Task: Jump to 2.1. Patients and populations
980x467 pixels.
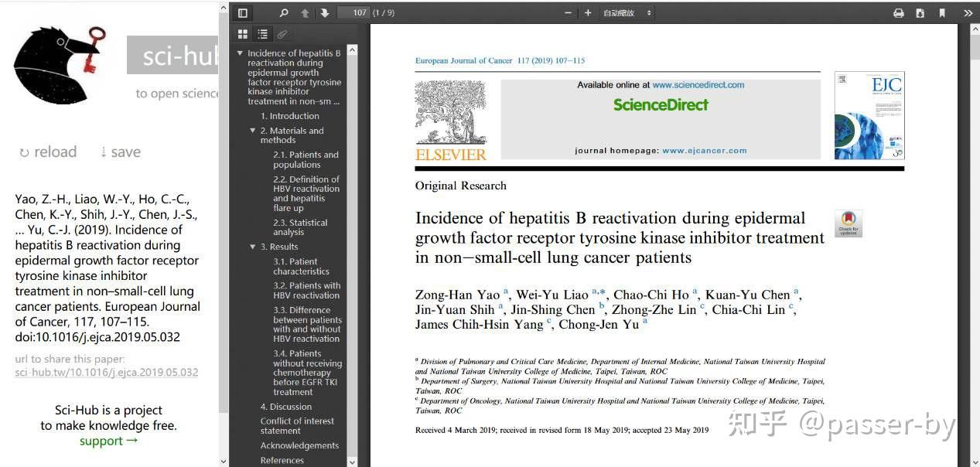Action: tap(306, 160)
